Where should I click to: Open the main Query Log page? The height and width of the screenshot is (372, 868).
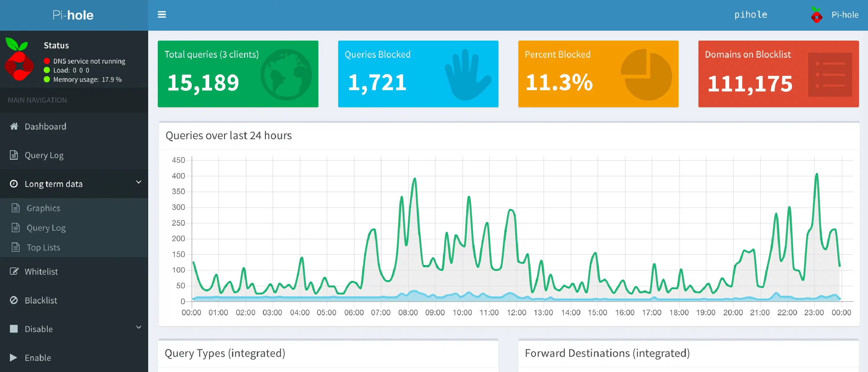[x=44, y=155]
